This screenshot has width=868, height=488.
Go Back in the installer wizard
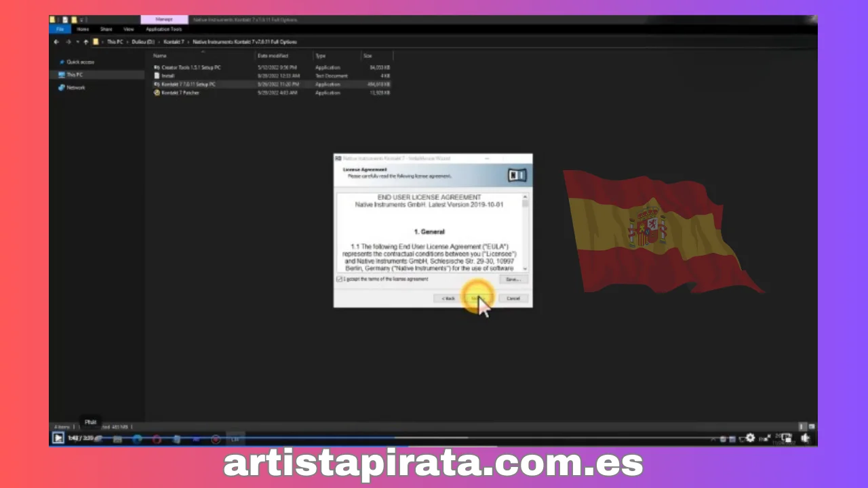[x=448, y=298]
